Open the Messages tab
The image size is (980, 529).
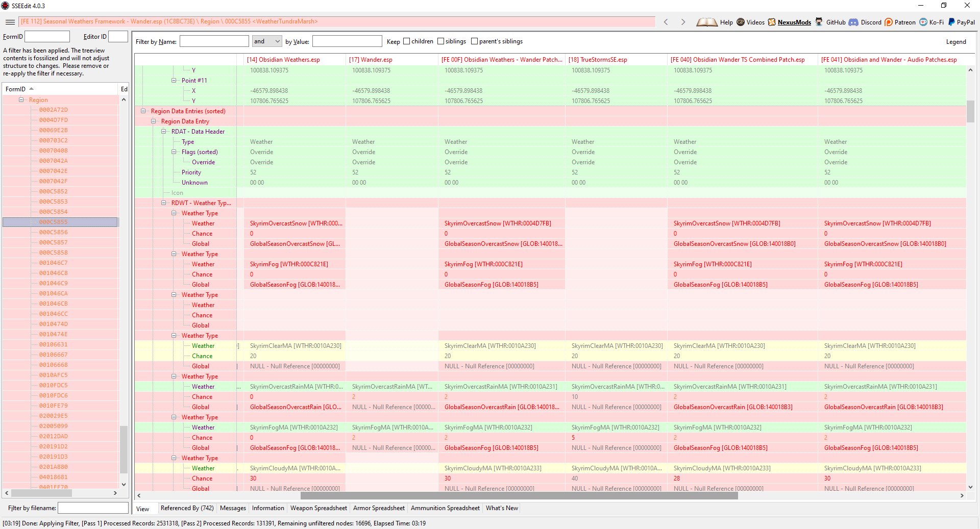(233, 508)
